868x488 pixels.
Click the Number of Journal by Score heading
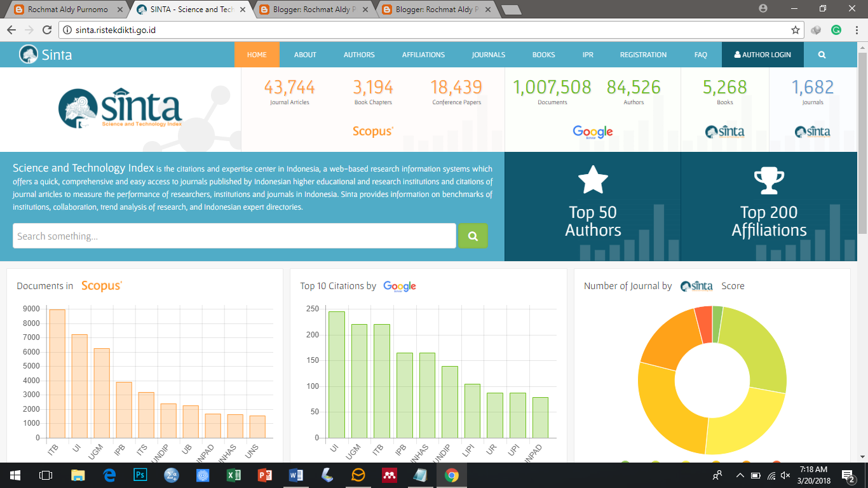pyautogui.click(x=664, y=286)
